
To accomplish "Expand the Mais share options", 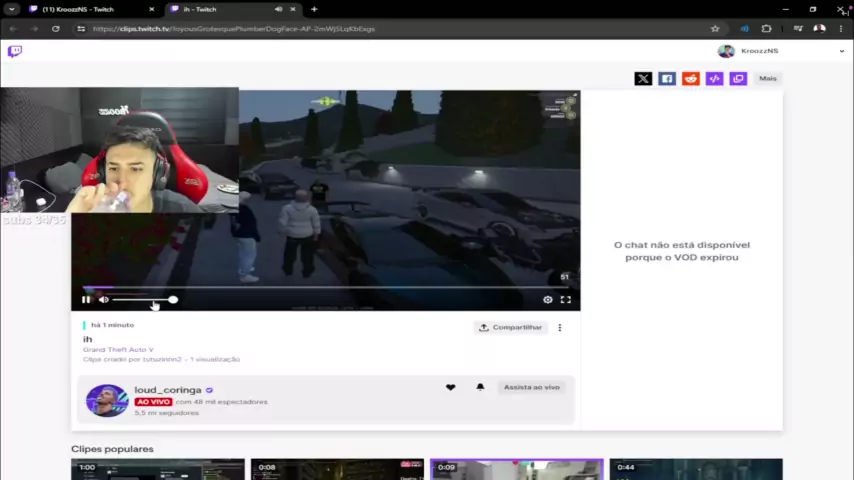I will click(x=767, y=78).
